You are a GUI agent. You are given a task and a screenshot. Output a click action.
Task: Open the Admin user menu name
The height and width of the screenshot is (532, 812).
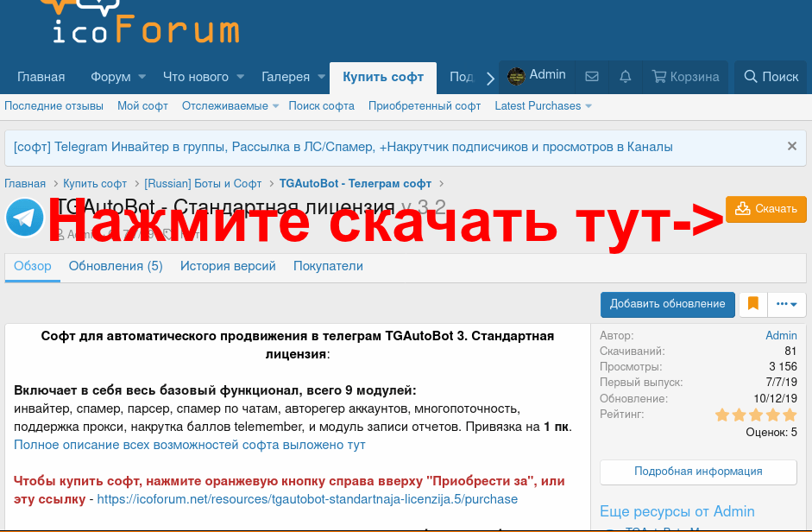(547, 74)
